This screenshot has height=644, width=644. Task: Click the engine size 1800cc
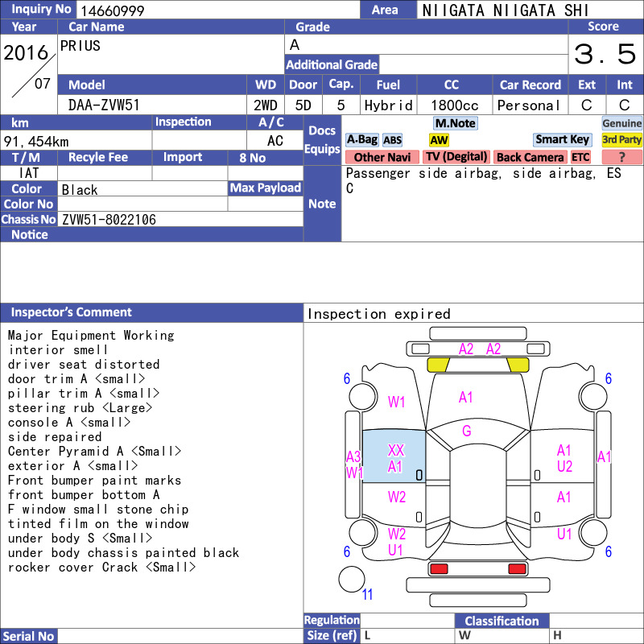[x=454, y=105]
